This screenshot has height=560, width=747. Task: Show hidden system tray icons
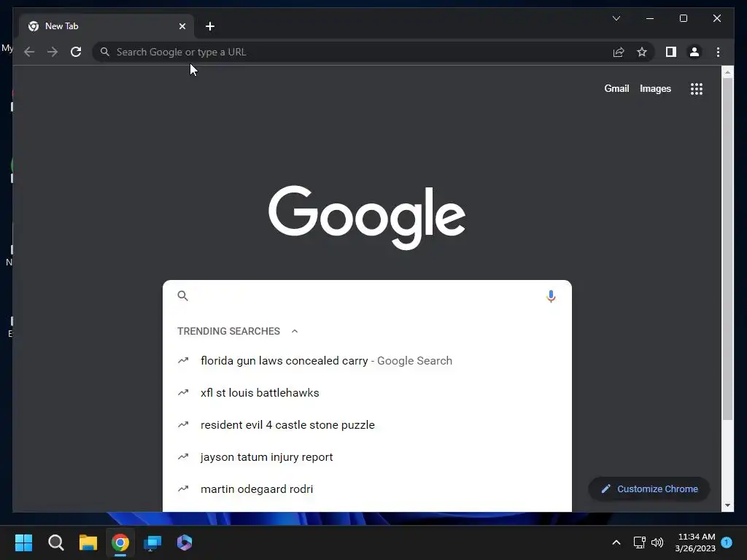tap(616, 542)
